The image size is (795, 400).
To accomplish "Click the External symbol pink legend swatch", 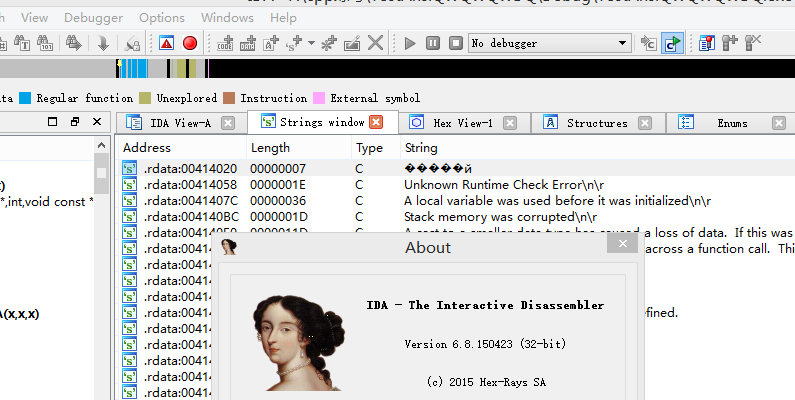I will [x=319, y=98].
